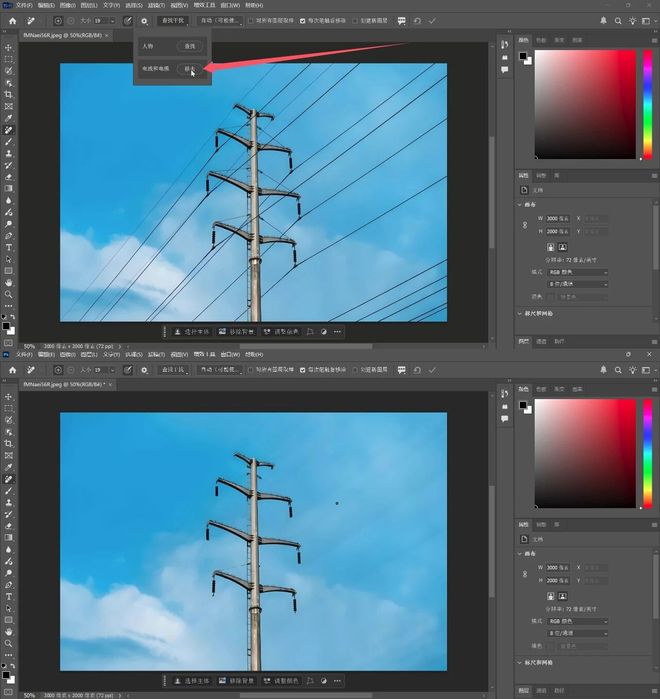Open 窗口(W) menu in upper window
Viewport: 660px width, 699px height.
pyautogui.click(x=230, y=5)
